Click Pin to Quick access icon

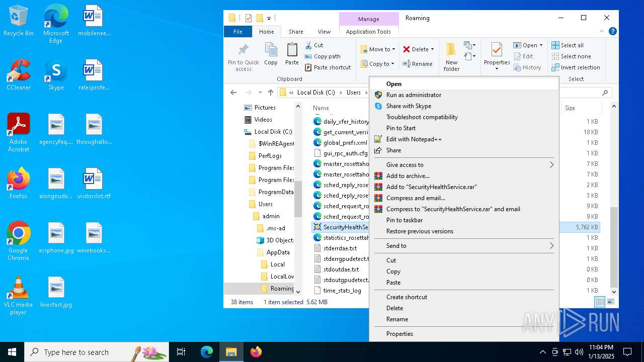(243, 50)
